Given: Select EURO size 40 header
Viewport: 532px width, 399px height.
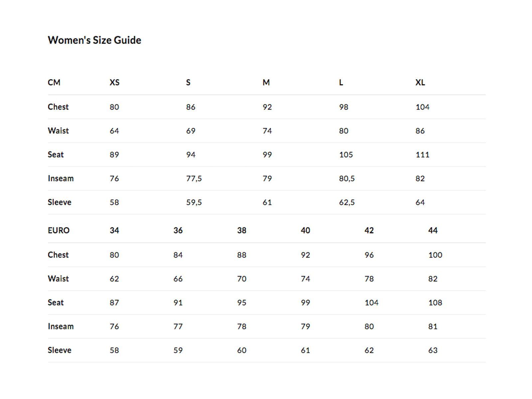Looking at the screenshot, I should [x=305, y=230].
